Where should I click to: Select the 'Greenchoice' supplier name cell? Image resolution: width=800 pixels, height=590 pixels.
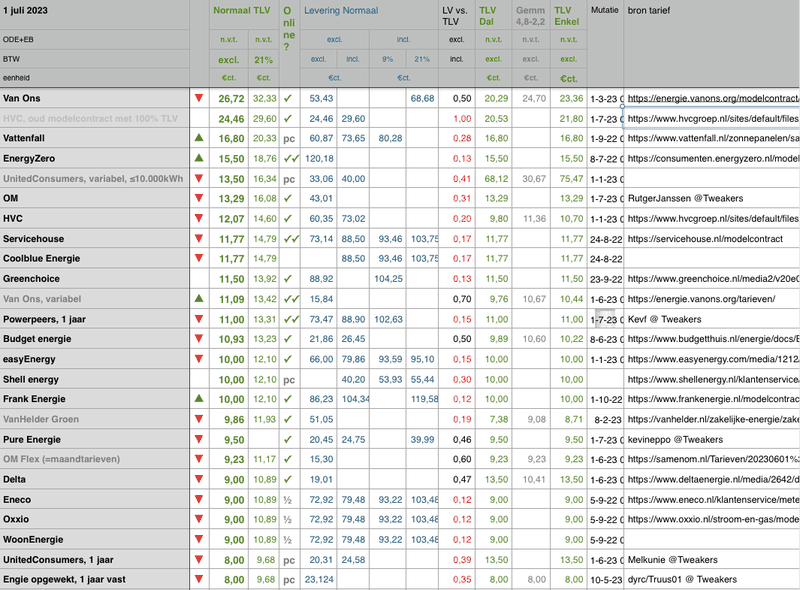pos(94,279)
